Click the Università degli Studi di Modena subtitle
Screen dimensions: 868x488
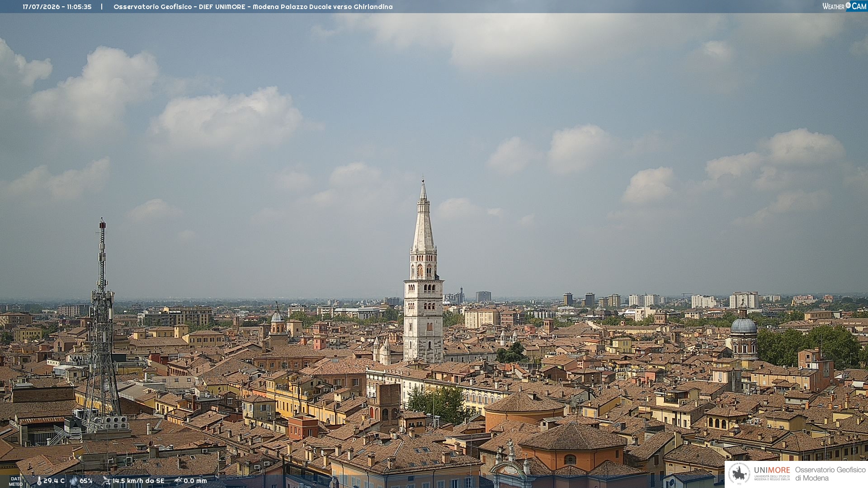click(x=772, y=478)
